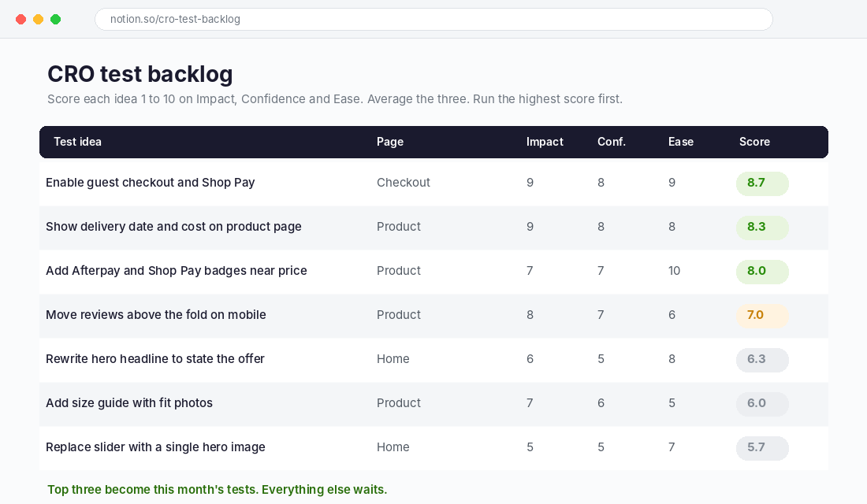867x504 pixels.
Task: Click 'Home' cell in the replace slider row
Action: [393, 447]
